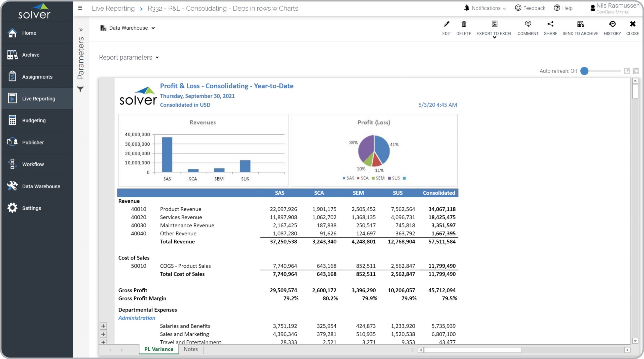Open Budgeting in the sidebar
Viewport: 644px width, 359px height.
tap(34, 120)
